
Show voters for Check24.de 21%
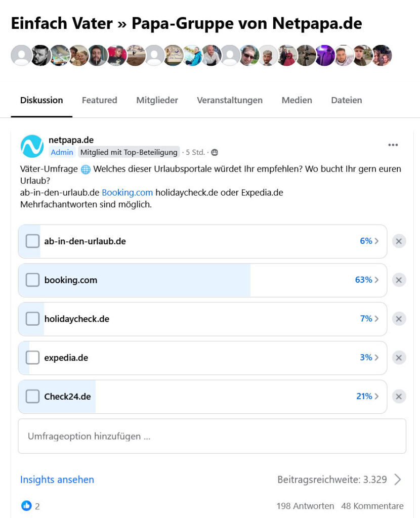tap(367, 396)
